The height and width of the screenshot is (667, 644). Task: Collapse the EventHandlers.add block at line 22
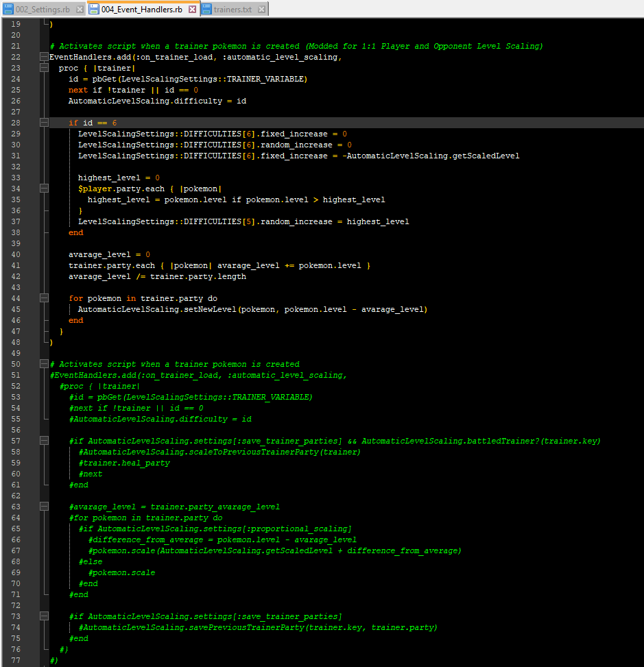44,57
